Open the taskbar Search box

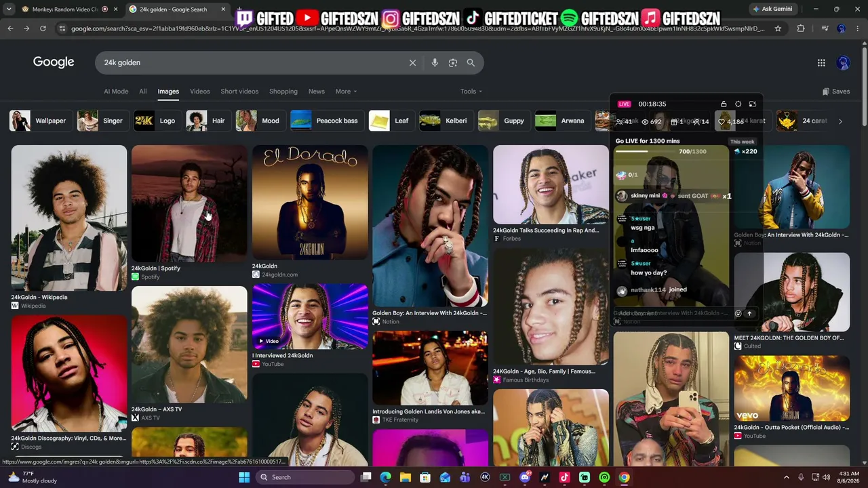pos(304,477)
